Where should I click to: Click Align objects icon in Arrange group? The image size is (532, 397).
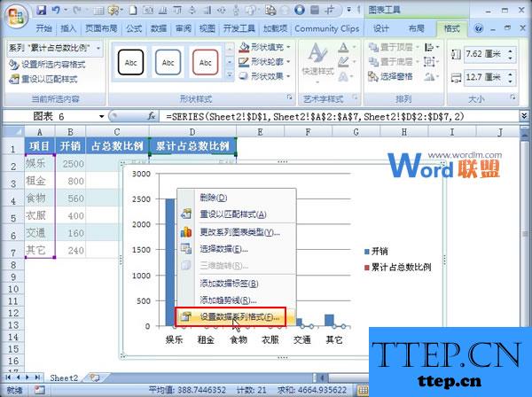(x=429, y=47)
